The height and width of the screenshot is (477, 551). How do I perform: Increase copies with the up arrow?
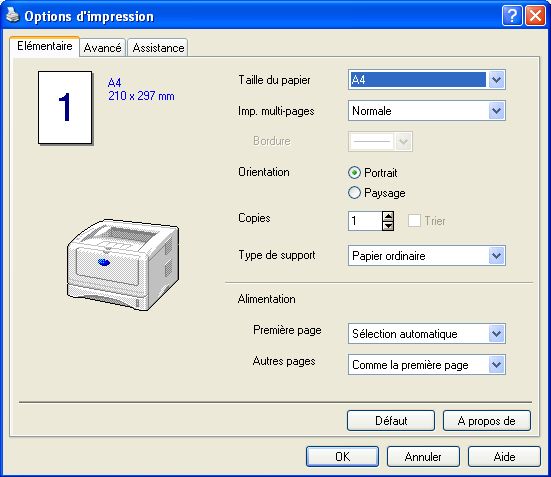[x=388, y=216]
